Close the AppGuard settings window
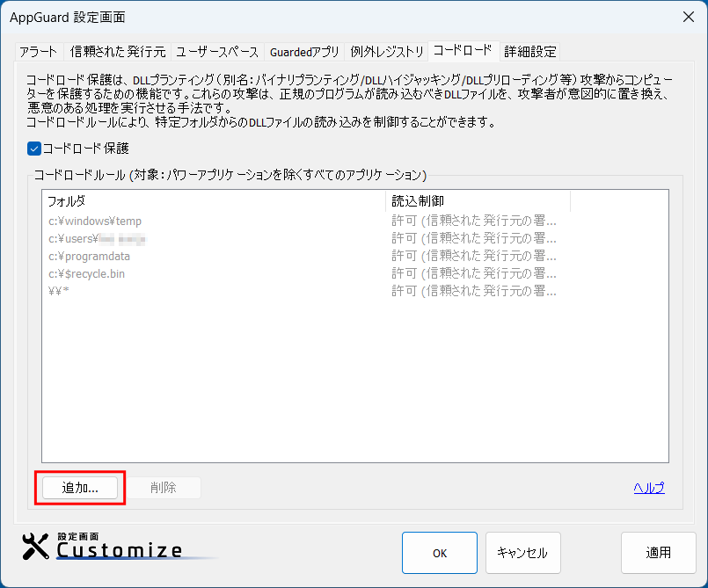Viewport: 708px width, 588px height. pos(687,17)
